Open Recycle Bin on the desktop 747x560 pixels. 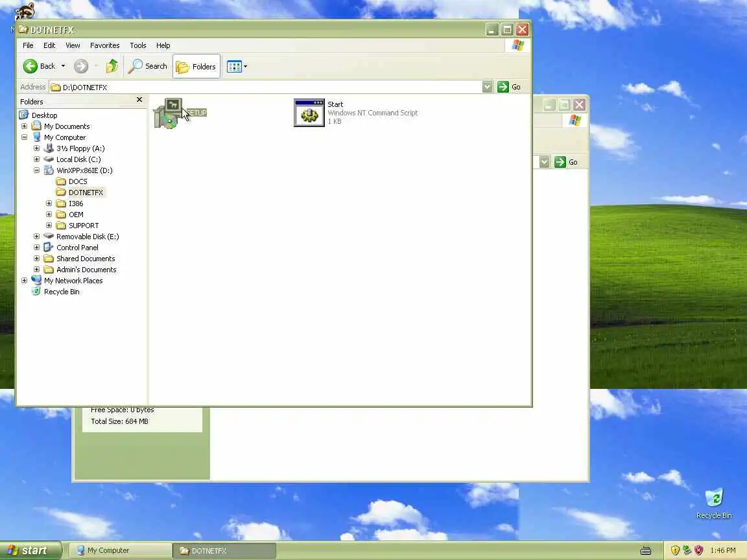pos(714,504)
